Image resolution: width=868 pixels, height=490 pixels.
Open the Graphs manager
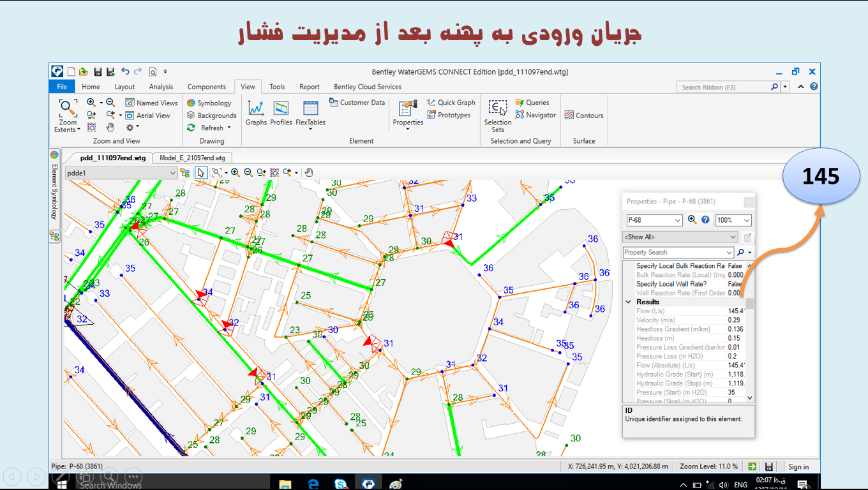256,113
